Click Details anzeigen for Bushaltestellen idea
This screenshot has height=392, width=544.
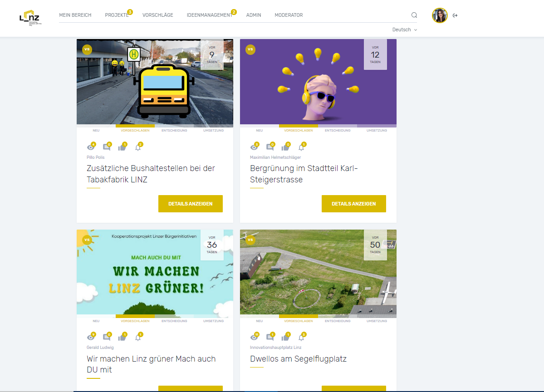[x=191, y=204]
